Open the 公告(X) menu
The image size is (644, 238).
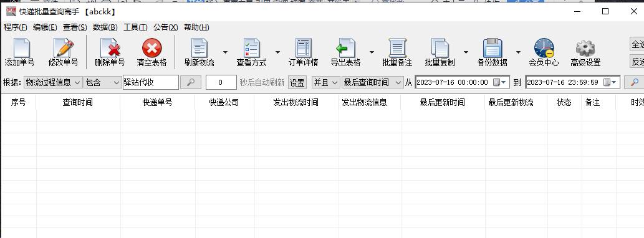[x=165, y=27]
